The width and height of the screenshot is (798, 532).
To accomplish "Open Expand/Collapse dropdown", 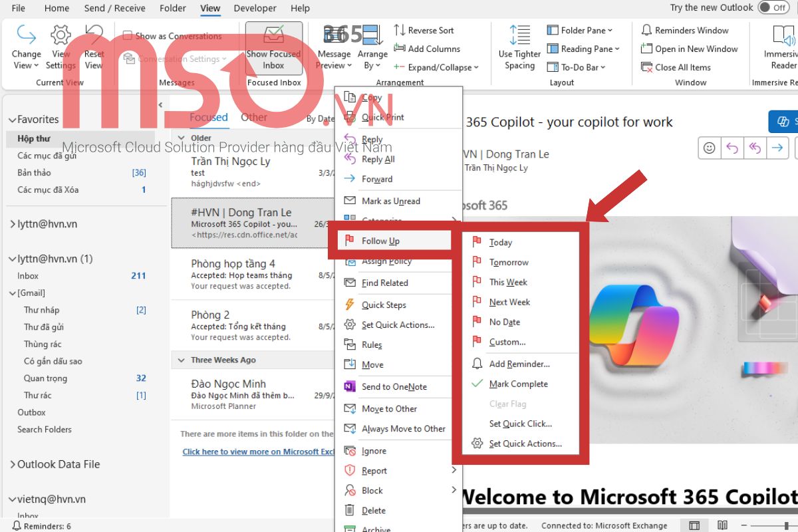I will pyautogui.click(x=436, y=67).
